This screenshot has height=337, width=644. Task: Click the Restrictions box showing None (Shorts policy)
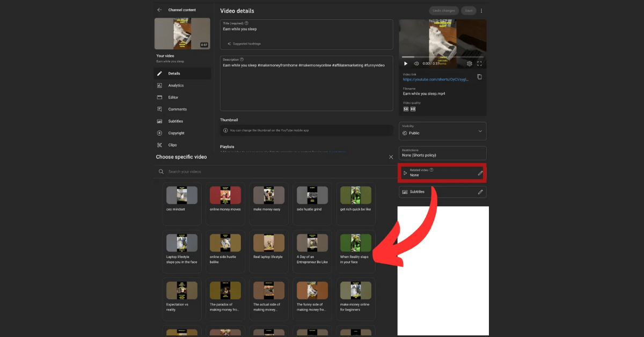[x=443, y=153]
